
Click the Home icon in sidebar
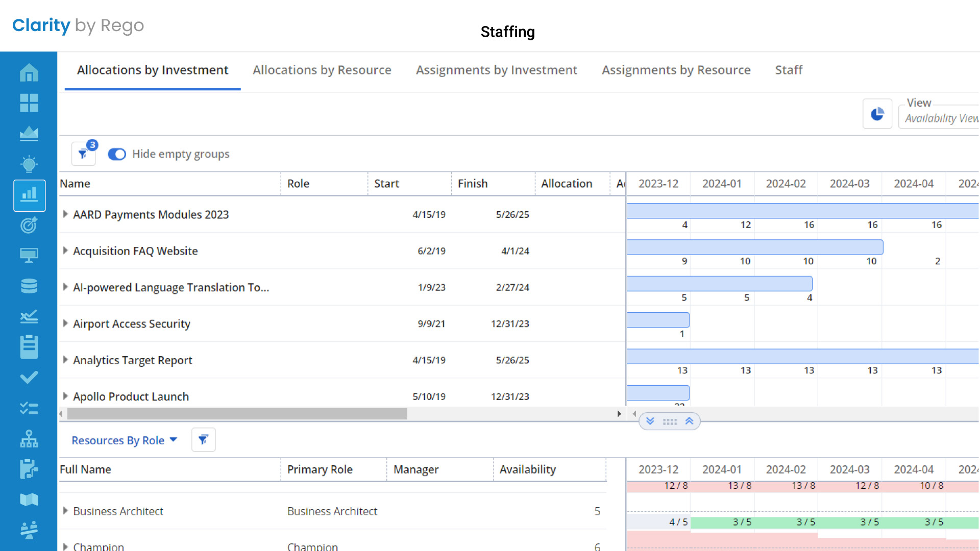click(29, 72)
